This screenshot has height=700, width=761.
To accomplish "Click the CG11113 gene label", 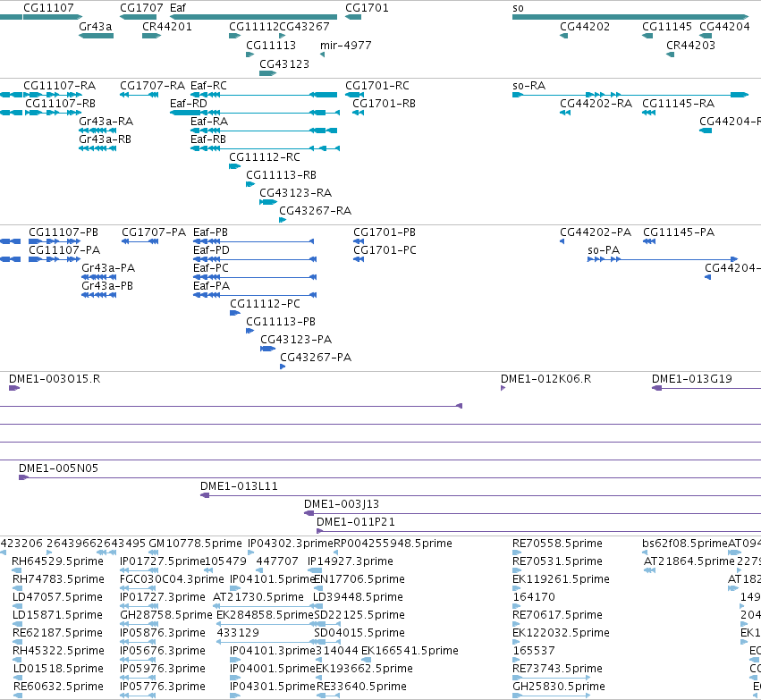I will click(271, 45).
